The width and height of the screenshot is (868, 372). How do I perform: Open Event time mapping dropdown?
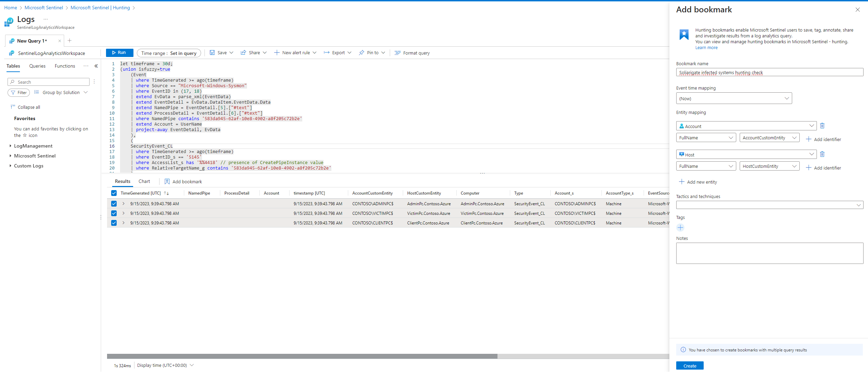[734, 98]
